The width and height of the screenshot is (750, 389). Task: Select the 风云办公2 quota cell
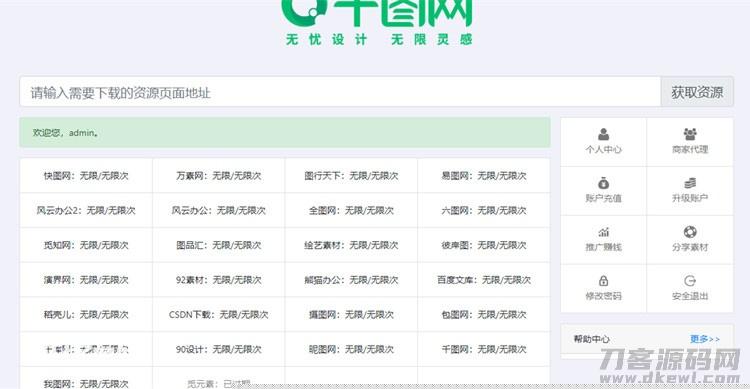(x=86, y=210)
